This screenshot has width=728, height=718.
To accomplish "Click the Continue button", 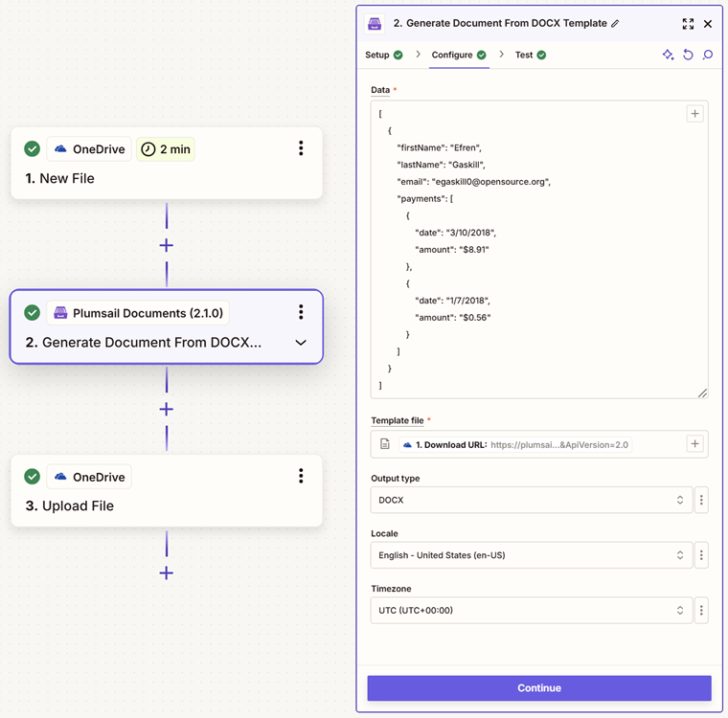I will (539, 687).
